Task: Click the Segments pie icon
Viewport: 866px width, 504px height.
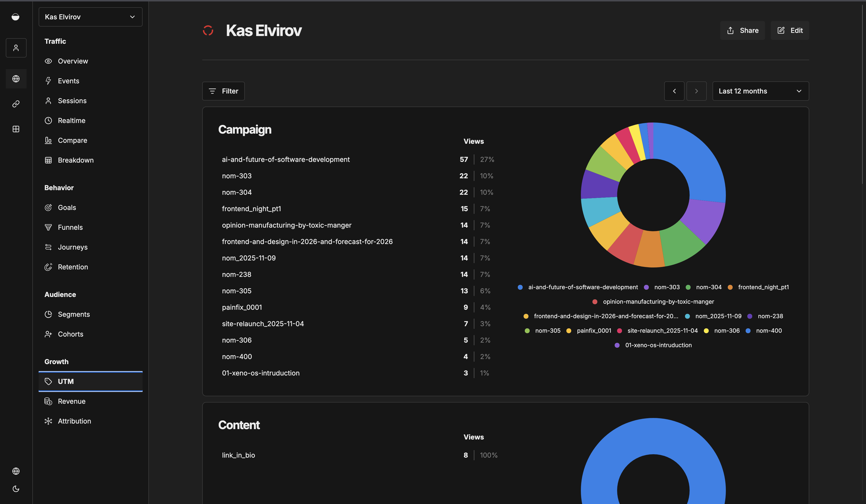Action: point(49,314)
